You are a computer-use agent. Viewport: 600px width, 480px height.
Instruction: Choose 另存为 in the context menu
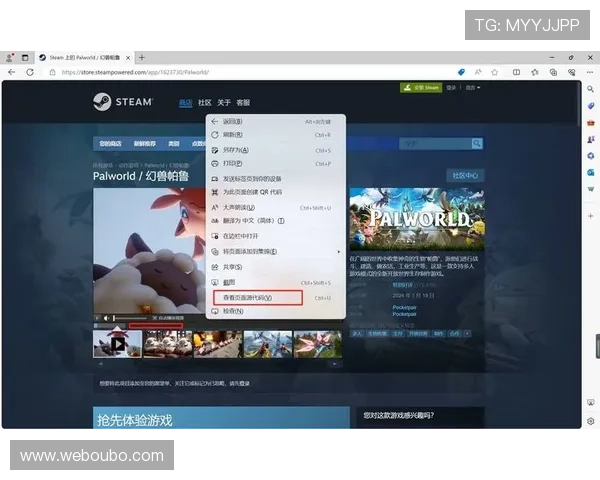tap(236, 150)
